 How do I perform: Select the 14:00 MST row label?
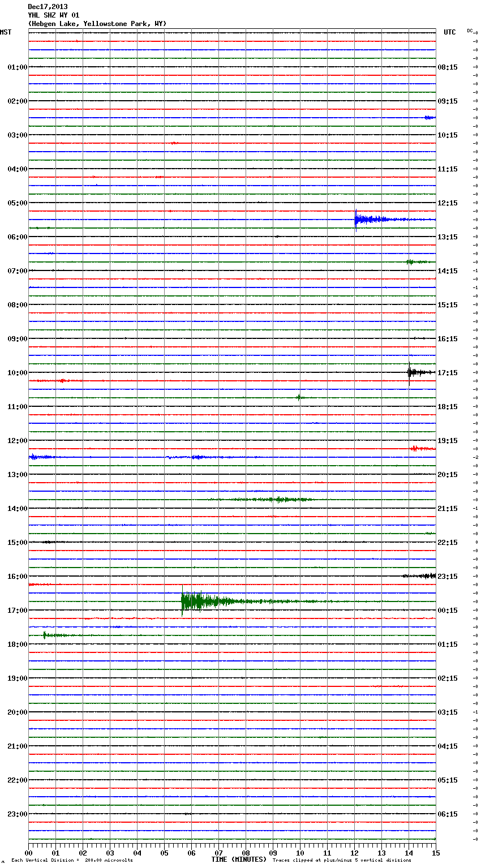tap(18, 509)
